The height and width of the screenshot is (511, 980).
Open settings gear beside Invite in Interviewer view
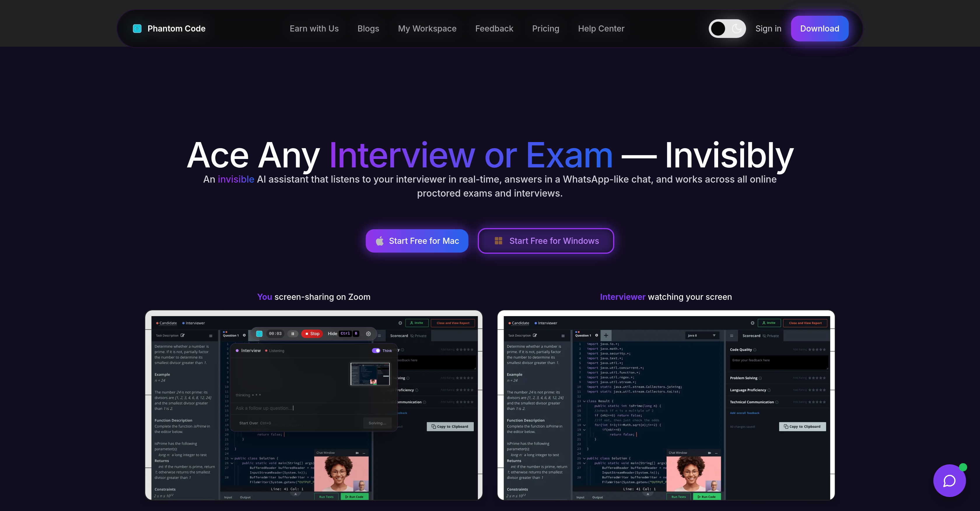752,323
